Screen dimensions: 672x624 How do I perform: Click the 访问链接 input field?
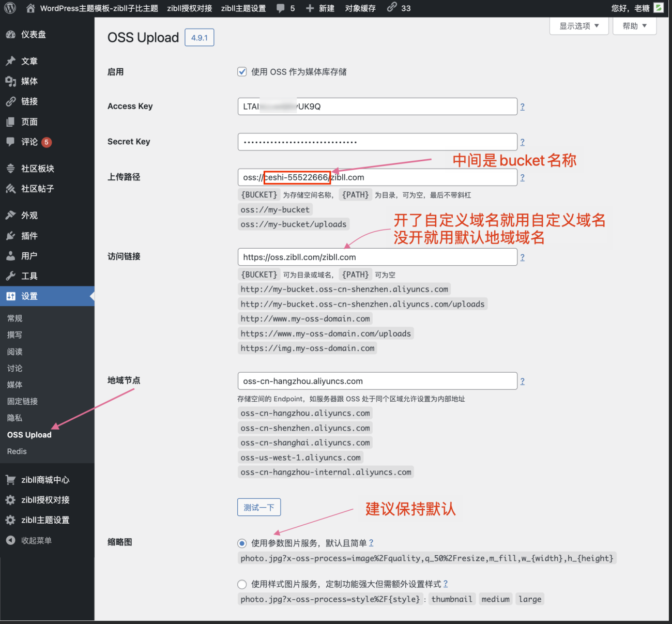(377, 257)
